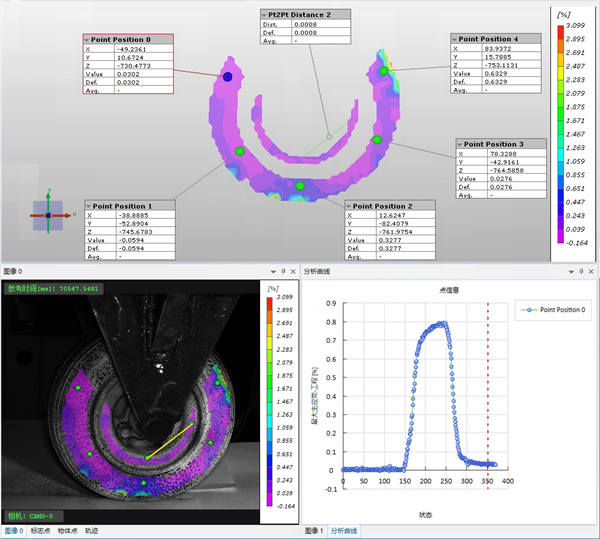This screenshot has height=539, width=600.
Task: Open the 图像 0 panel dropdown arrow
Action: (273, 271)
